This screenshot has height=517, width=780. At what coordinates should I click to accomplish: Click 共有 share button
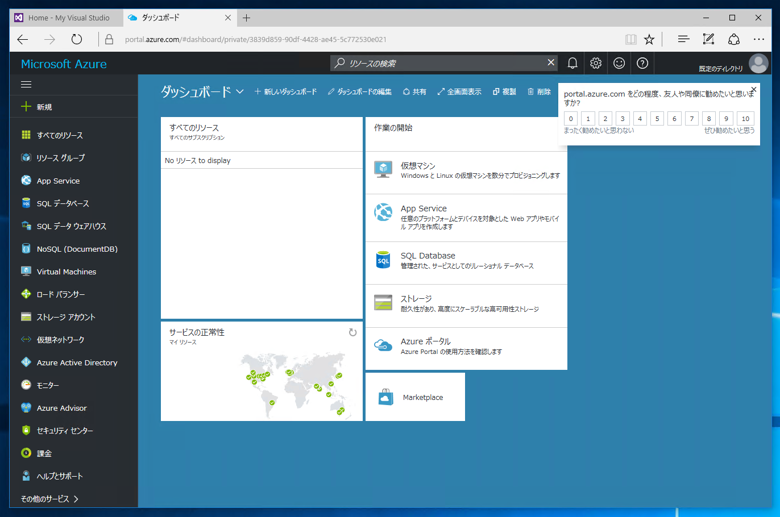tap(414, 92)
